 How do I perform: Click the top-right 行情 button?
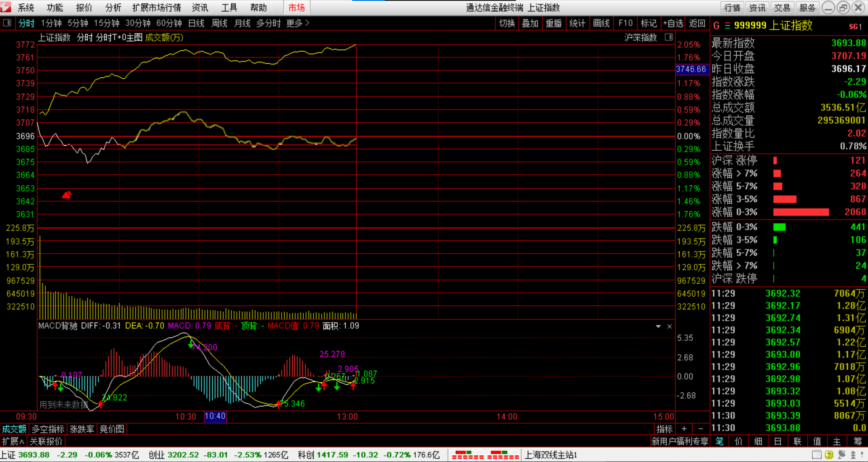(x=732, y=8)
